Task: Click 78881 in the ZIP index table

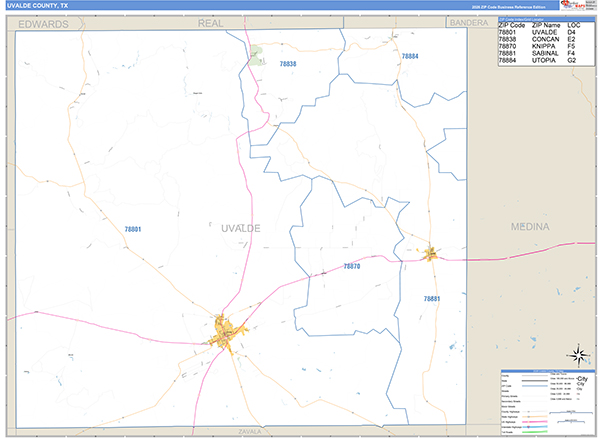Action: pyautogui.click(x=507, y=54)
